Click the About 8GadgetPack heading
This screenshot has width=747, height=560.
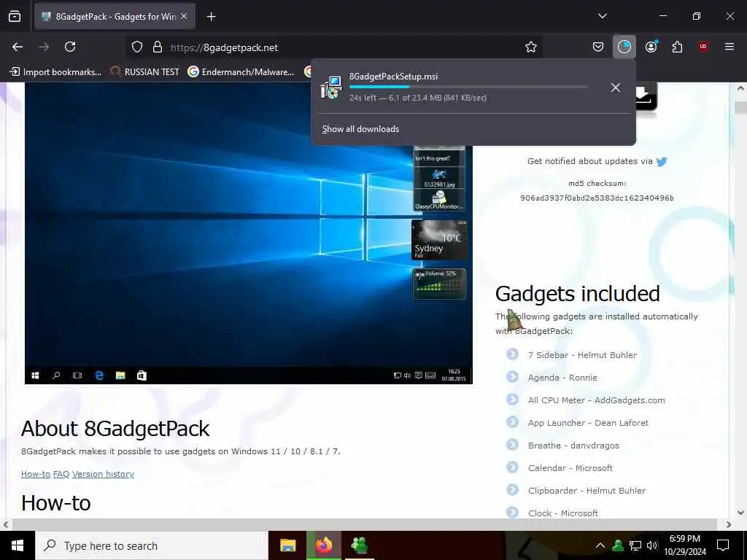pyautogui.click(x=115, y=429)
